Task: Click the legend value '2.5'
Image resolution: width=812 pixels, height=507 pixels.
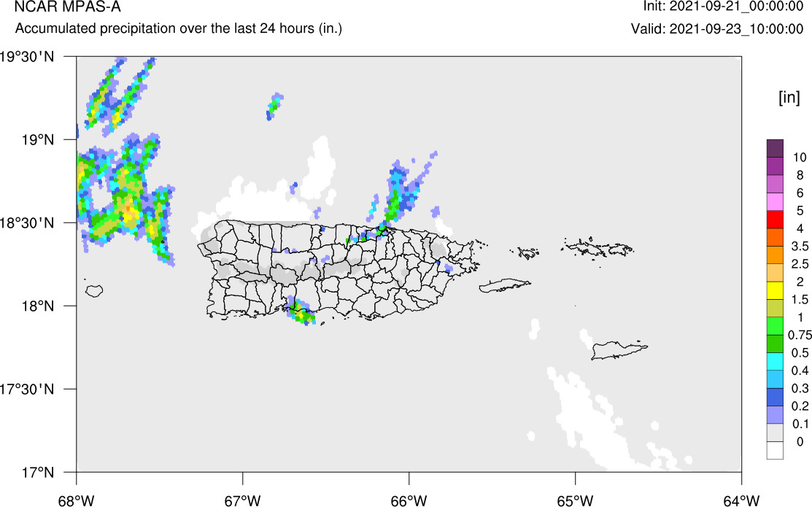Action: [x=800, y=264]
